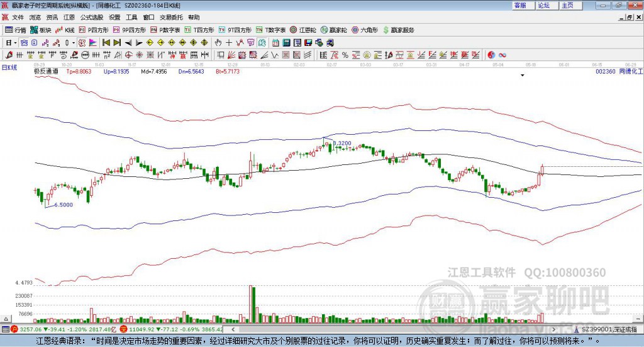Click the 极反通道 indicator label
Viewport: 644px width, 347px height.
[46, 71]
